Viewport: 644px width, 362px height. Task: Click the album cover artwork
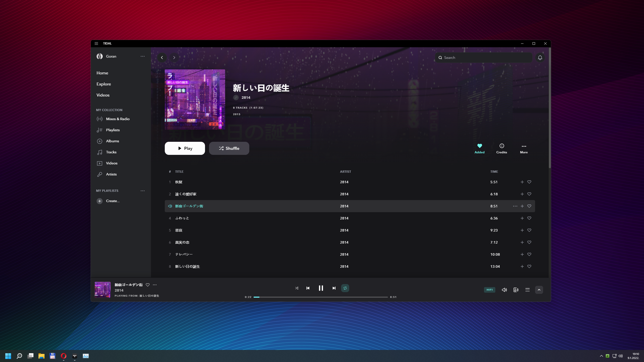195,100
